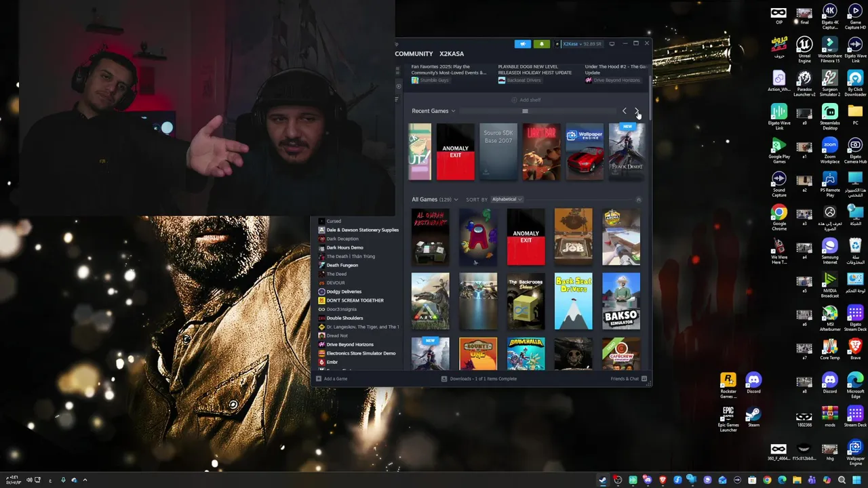Open Epic Games Launcher desktop shortcut

pos(728,419)
